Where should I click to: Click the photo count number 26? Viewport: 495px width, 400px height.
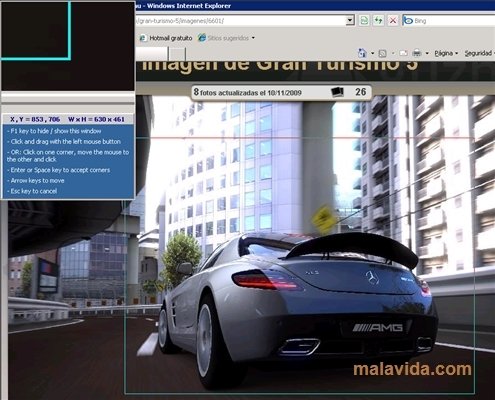(361, 92)
